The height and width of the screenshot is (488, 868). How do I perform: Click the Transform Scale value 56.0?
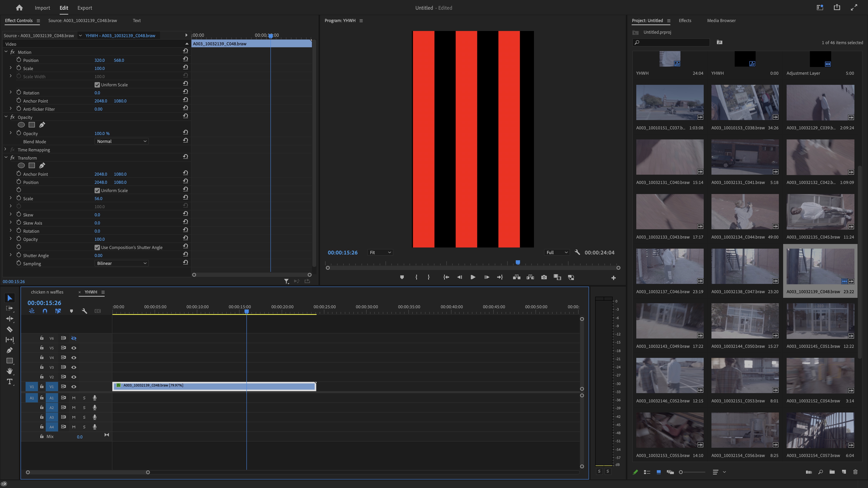98,198
